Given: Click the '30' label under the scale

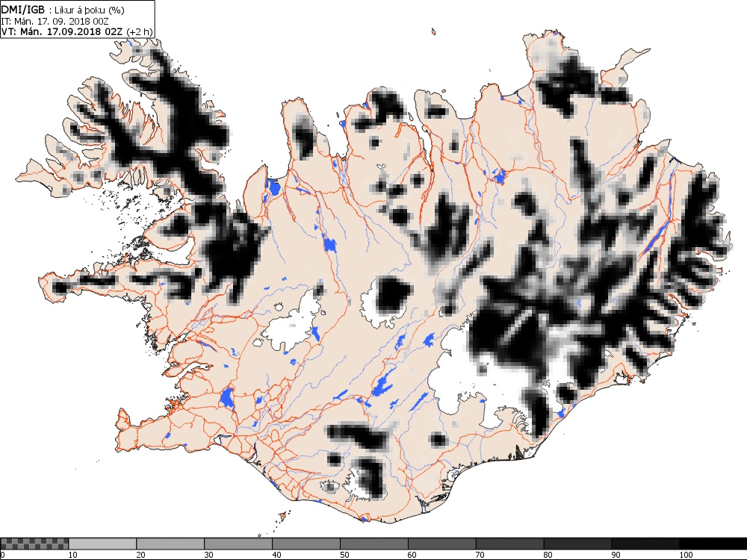Looking at the screenshot, I should (x=208, y=555).
